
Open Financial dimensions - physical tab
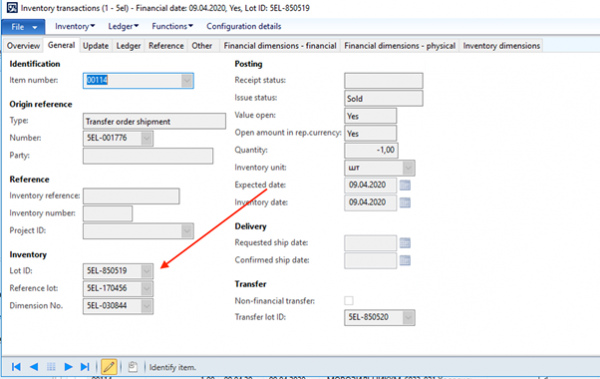click(399, 46)
